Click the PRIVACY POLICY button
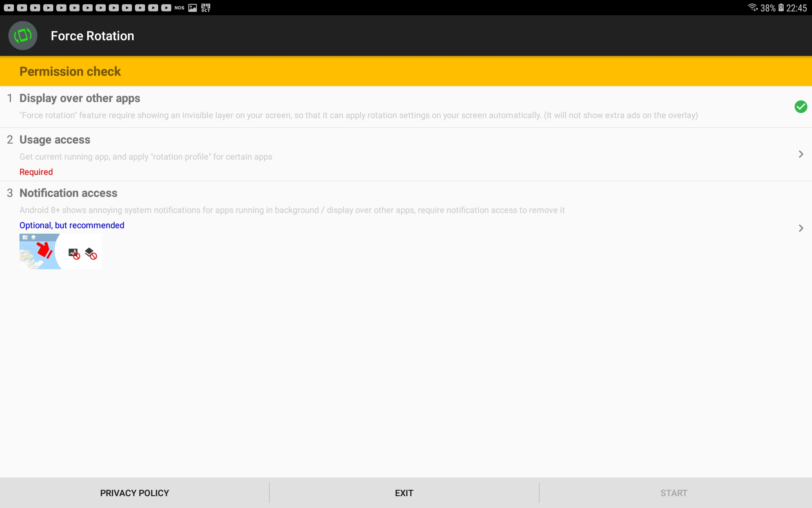 tap(135, 492)
